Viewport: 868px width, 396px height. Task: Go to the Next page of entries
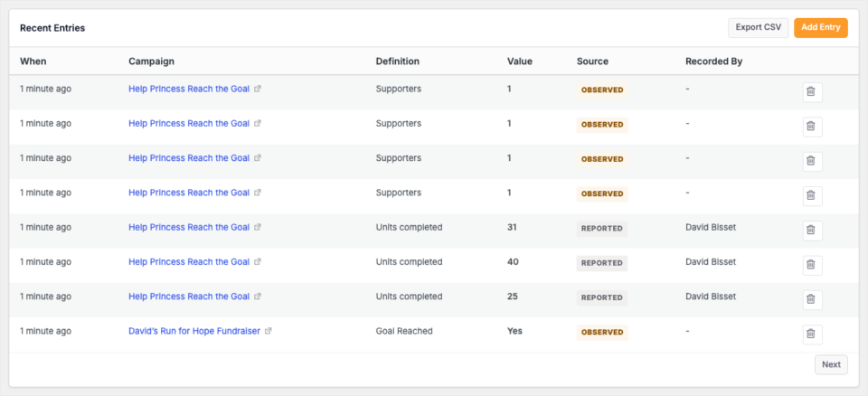pos(831,364)
